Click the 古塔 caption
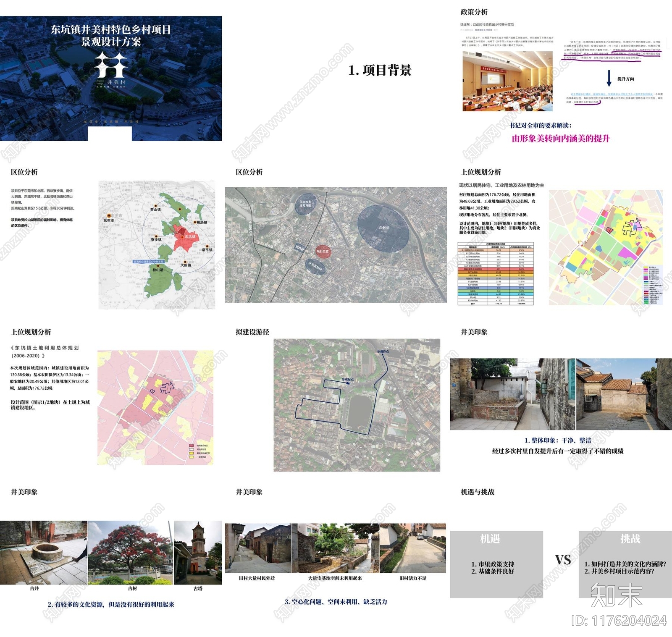672x637 pixels. (198, 589)
